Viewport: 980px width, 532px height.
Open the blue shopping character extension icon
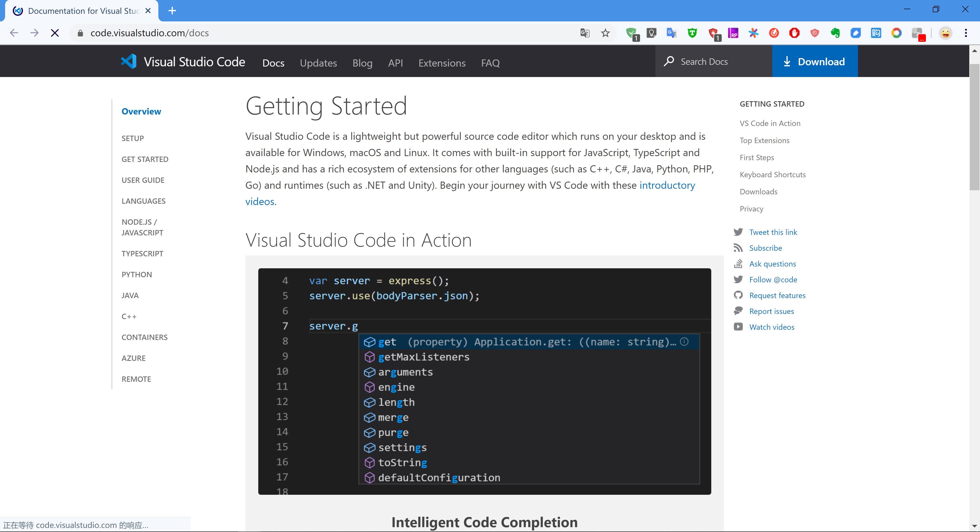point(876,33)
